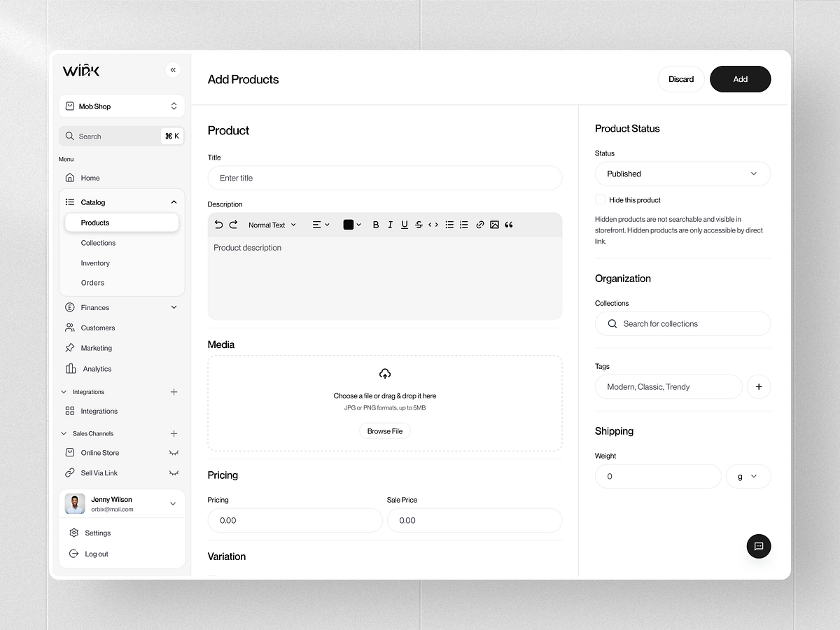Click the redo icon in the toolbar
The height and width of the screenshot is (630, 840).
click(x=234, y=224)
